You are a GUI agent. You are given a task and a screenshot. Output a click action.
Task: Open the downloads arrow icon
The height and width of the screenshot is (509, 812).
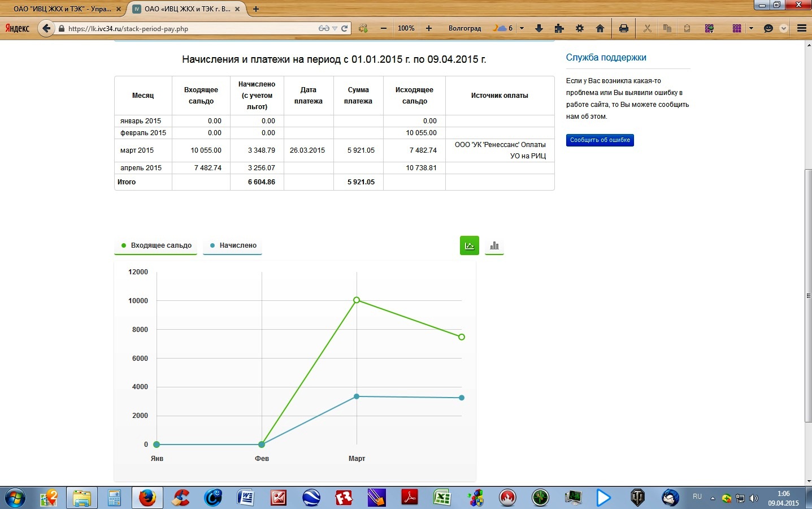coord(539,28)
